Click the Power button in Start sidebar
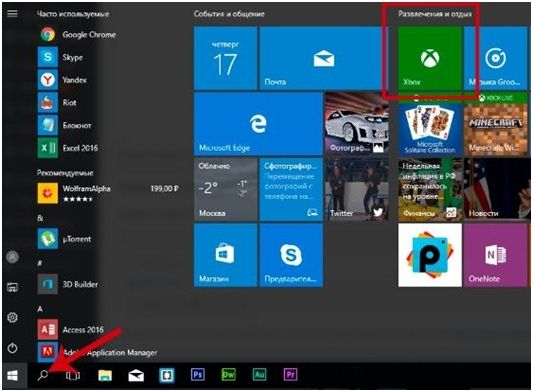 [12, 348]
